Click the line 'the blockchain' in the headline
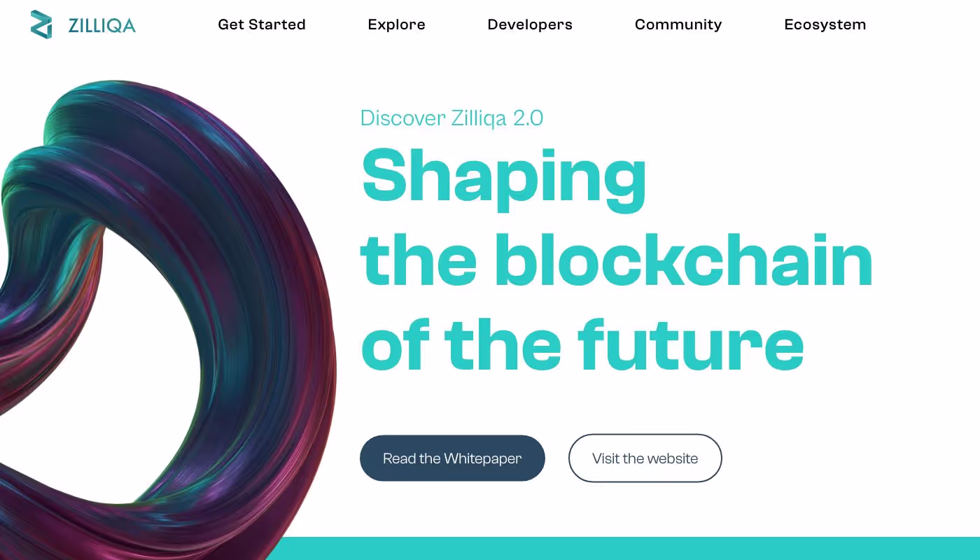The width and height of the screenshot is (980, 560). tap(616, 260)
